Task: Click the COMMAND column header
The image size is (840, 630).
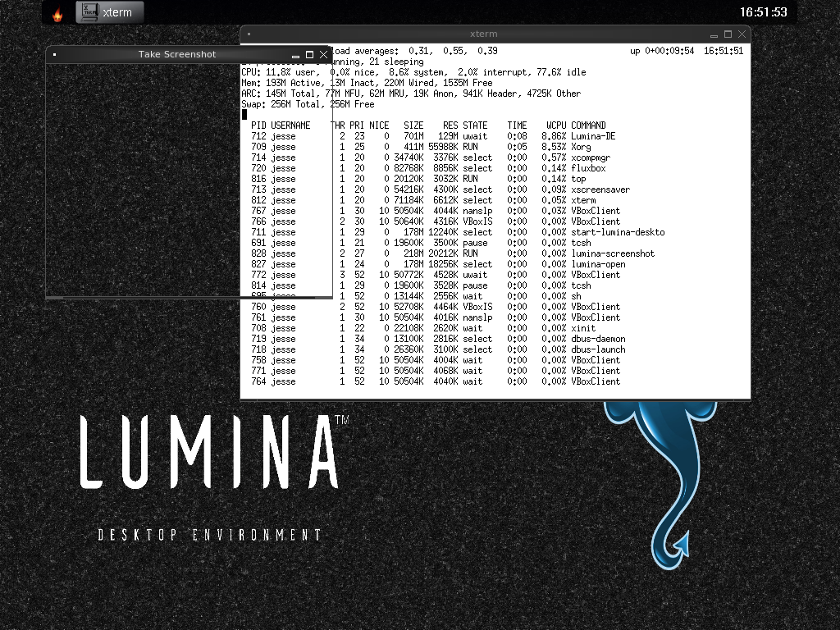Action: click(588, 126)
